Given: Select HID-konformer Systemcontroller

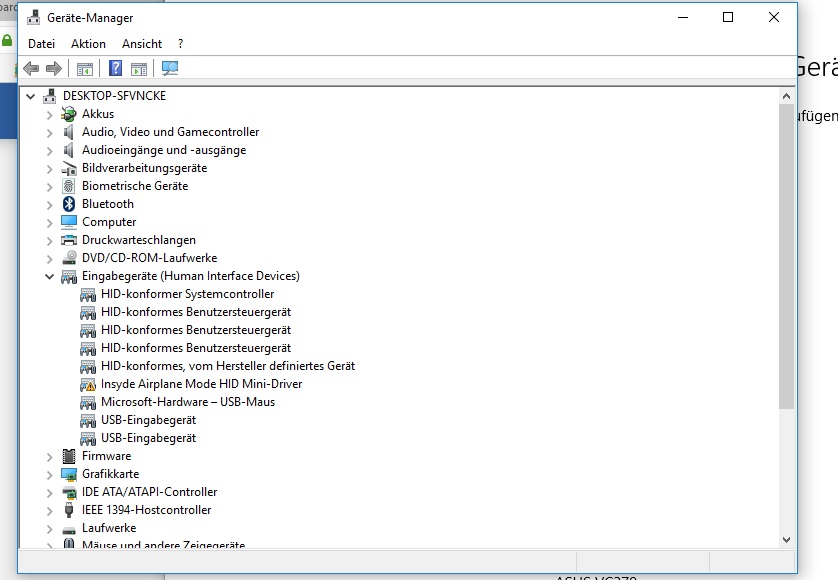Looking at the screenshot, I should [187, 294].
